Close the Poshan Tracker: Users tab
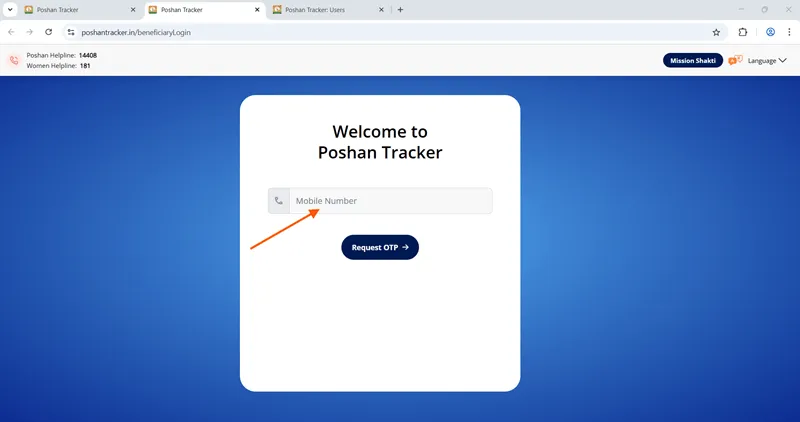Screen dimensions: 800x422 (x=381, y=10)
